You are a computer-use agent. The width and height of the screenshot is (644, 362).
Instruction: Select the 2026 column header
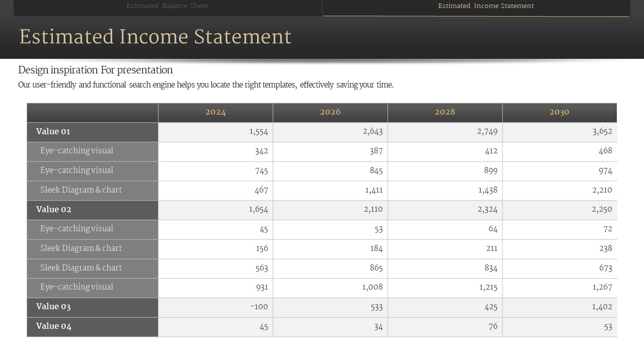coord(330,112)
